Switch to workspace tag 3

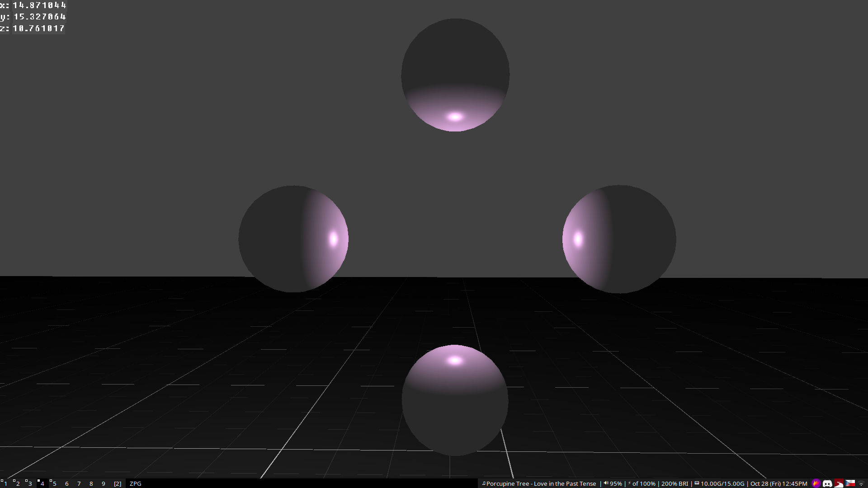[30, 483]
